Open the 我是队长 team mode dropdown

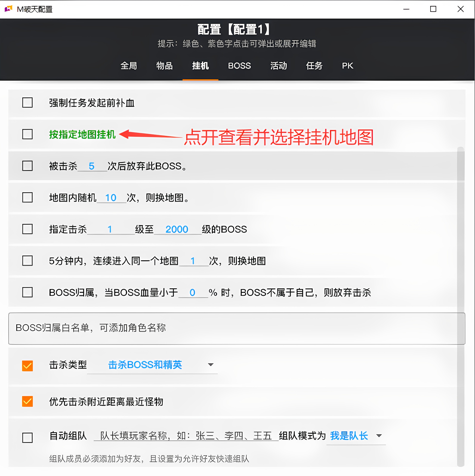(x=356, y=436)
